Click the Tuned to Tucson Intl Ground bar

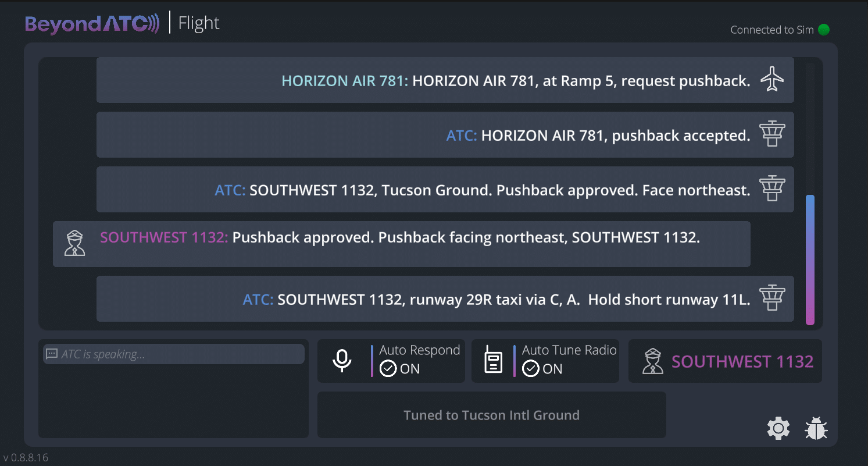point(491,415)
